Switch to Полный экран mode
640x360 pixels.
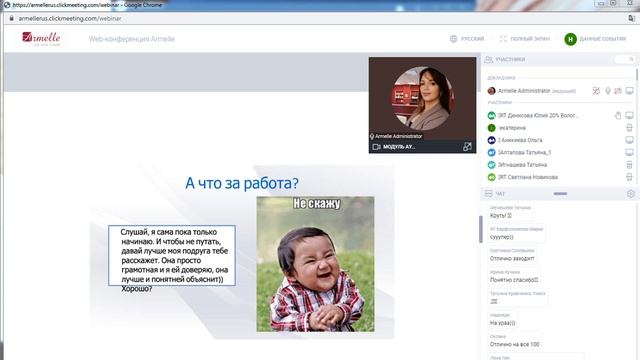[x=530, y=39]
